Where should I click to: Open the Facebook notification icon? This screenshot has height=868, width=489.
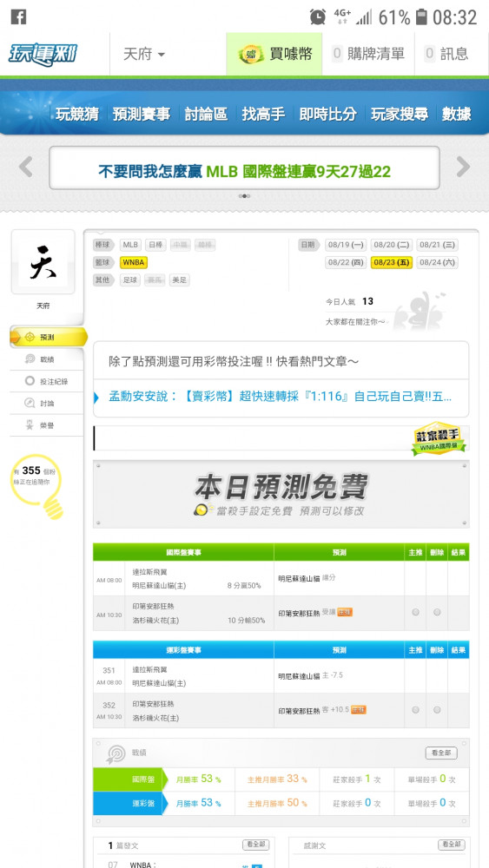coord(18,17)
